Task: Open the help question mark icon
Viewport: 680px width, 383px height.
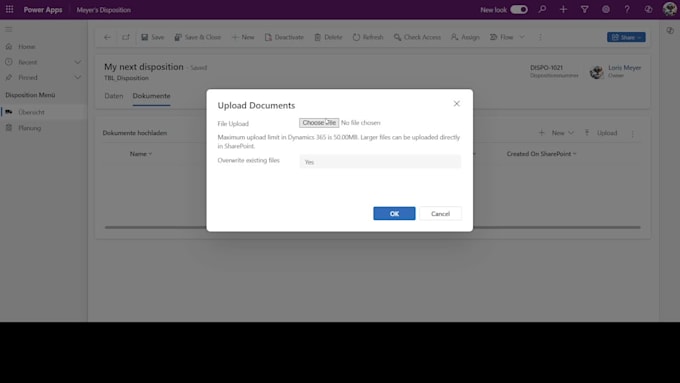Action: [x=627, y=9]
